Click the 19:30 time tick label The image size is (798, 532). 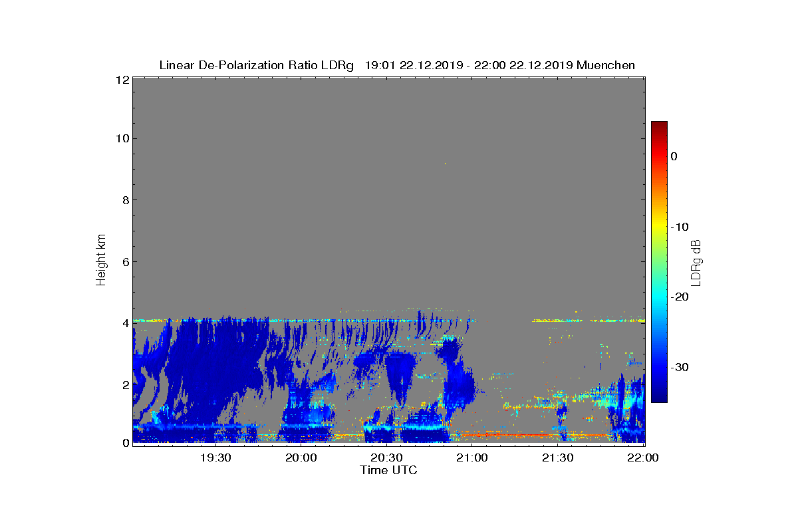pyautogui.click(x=215, y=458)
